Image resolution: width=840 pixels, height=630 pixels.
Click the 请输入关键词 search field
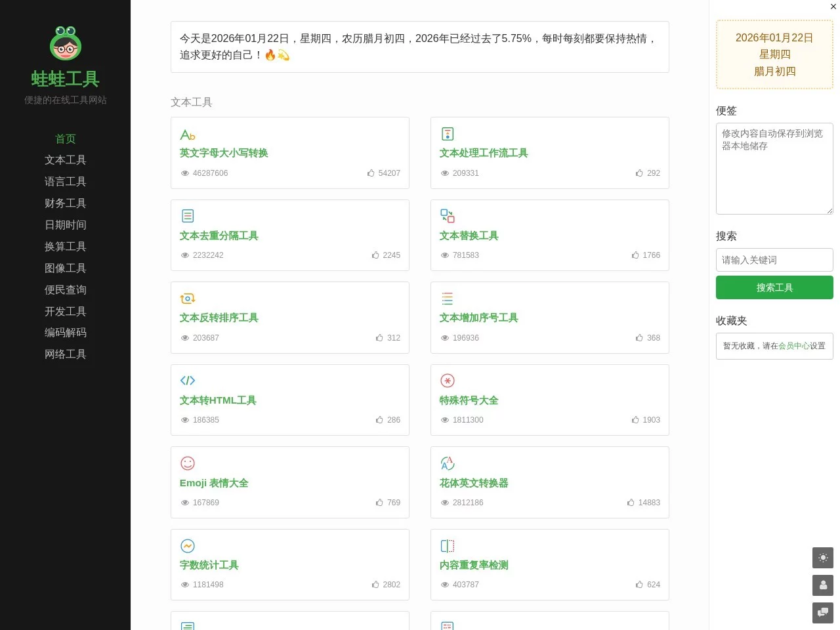[x=774, y=260]
